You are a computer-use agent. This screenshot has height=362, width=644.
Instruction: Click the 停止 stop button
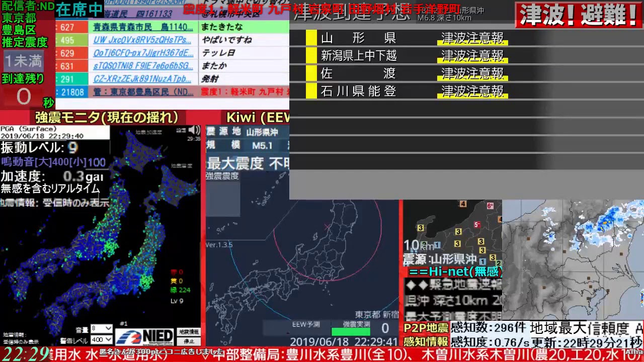189,341
